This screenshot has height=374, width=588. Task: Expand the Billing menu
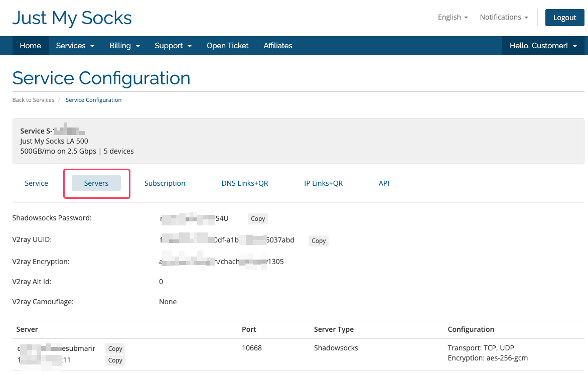click(124, 46)
